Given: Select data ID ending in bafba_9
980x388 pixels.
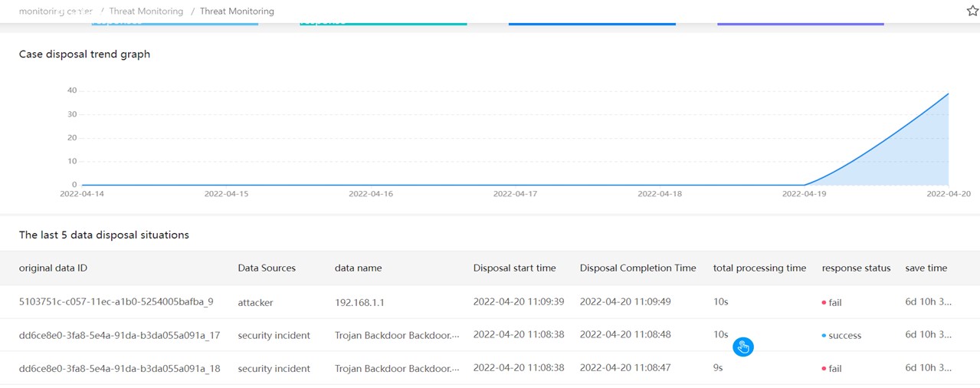Looking at the screenshot, I should tap(116, 302).
